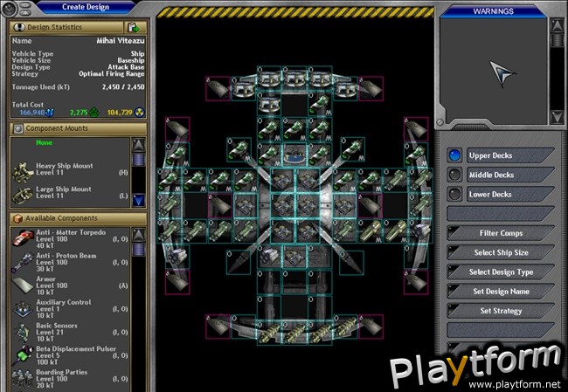Click the armor plate slot at ship's bottom-left corner
This screenshot has height=392, width=568.
tap(218, 327)
